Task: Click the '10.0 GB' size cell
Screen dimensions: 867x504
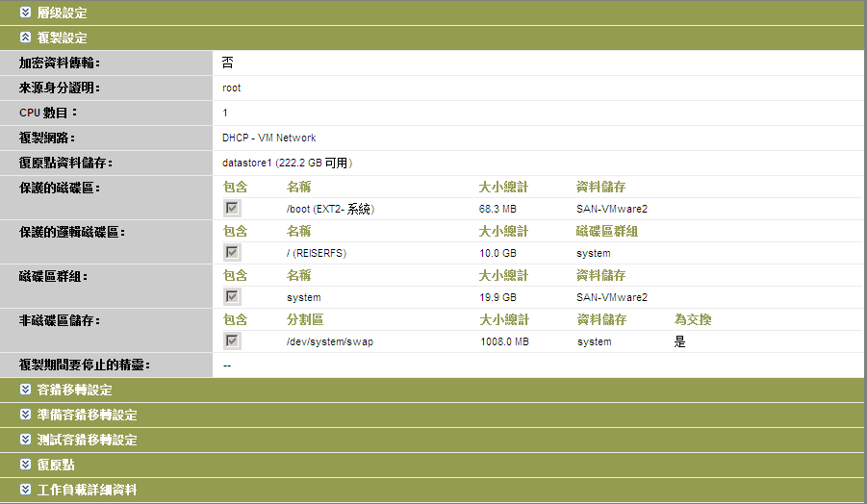Action: [497, 253]
